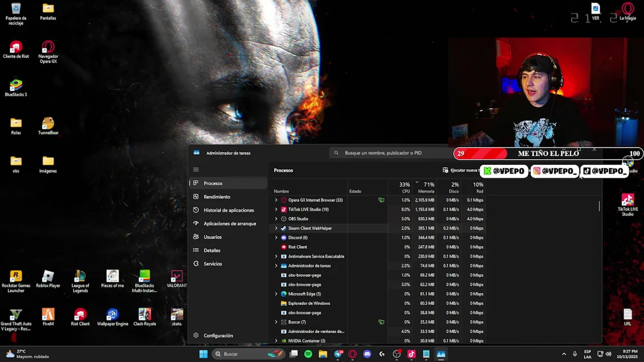Select the Explorador de Windows process row
The width and height of the screenshot is (644, 362).
tap(378, 303)
